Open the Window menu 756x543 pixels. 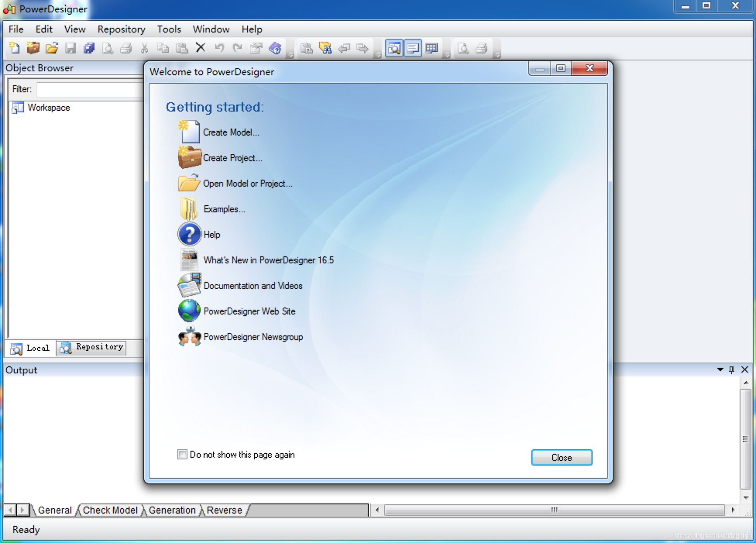pyautogui.click(x=211, y=29)
